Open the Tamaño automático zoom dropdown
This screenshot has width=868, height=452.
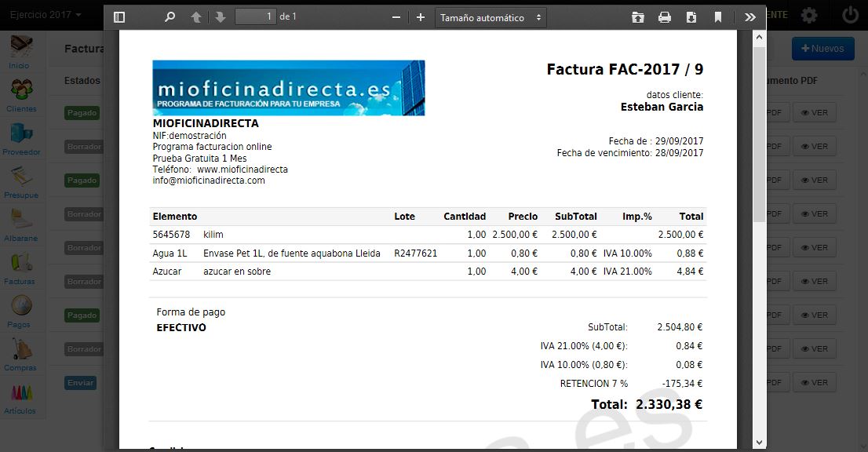click(491, 18)
